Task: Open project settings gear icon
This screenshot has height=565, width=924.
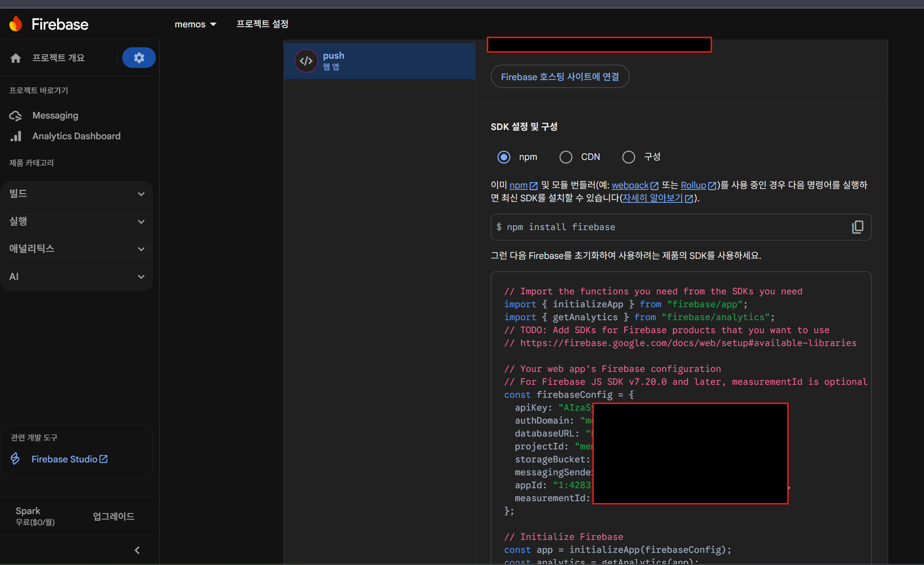Action: click(x=139, y=58)
